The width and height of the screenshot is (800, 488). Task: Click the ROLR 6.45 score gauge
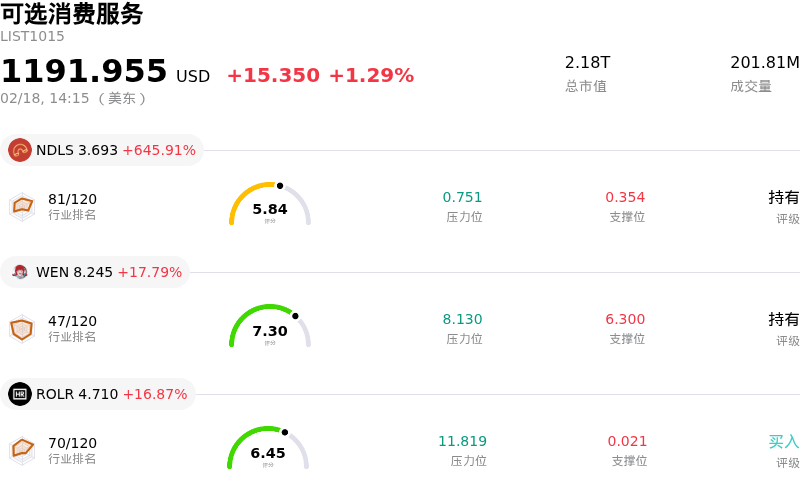[268, 449]
